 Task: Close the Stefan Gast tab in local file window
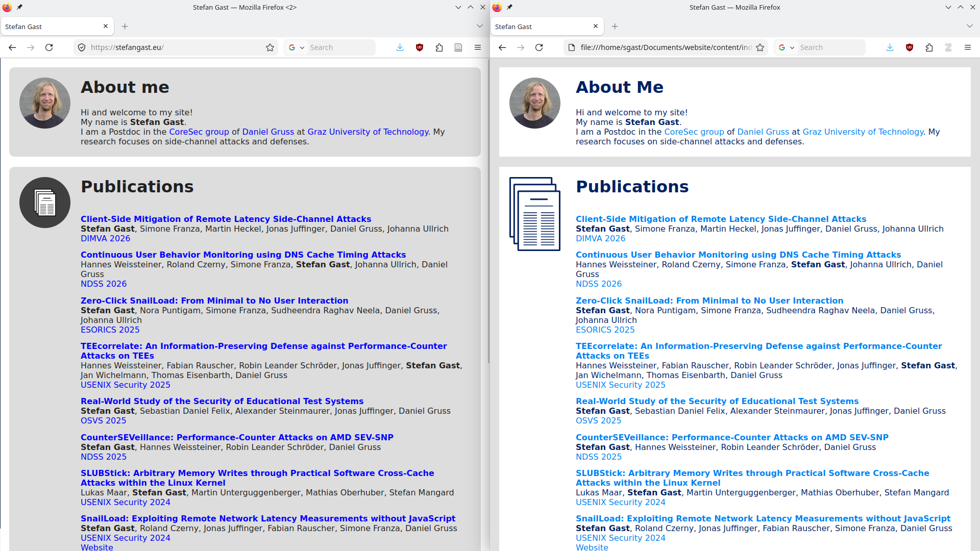(596, 26)
